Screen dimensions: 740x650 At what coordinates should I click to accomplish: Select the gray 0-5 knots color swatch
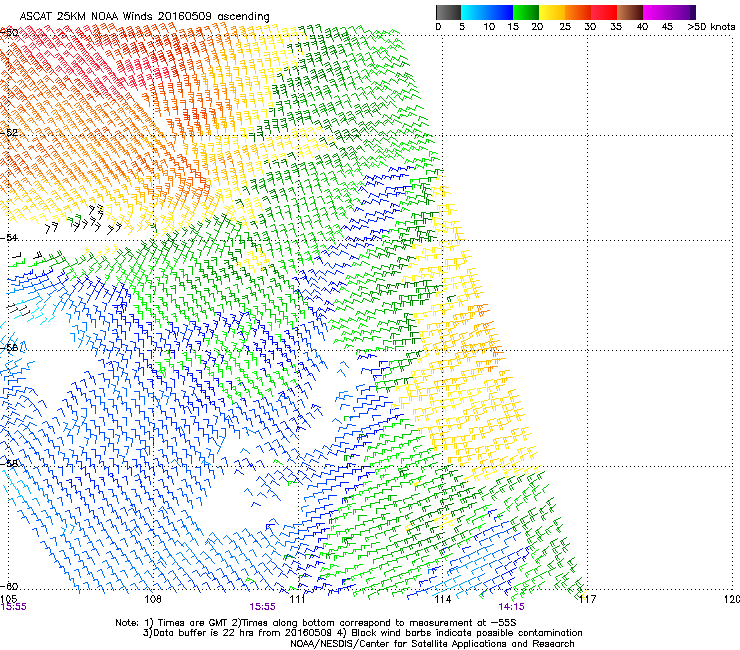coord(448,12)
